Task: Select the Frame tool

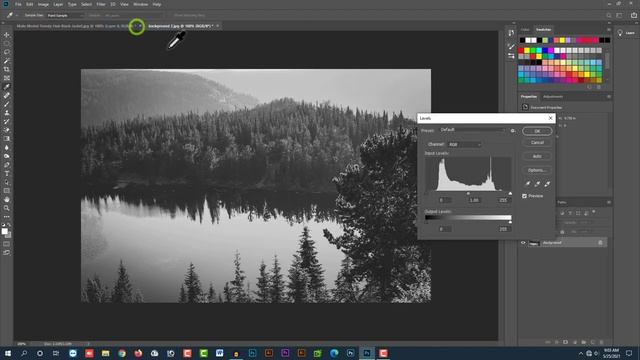Action: [x=7, y=78]
